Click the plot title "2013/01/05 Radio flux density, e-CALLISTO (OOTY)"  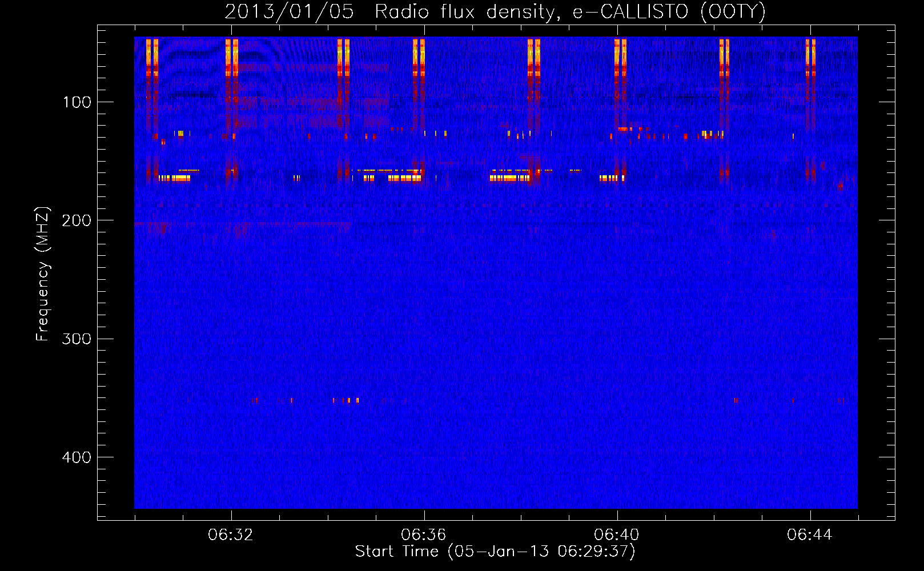[x=495, y=12]
